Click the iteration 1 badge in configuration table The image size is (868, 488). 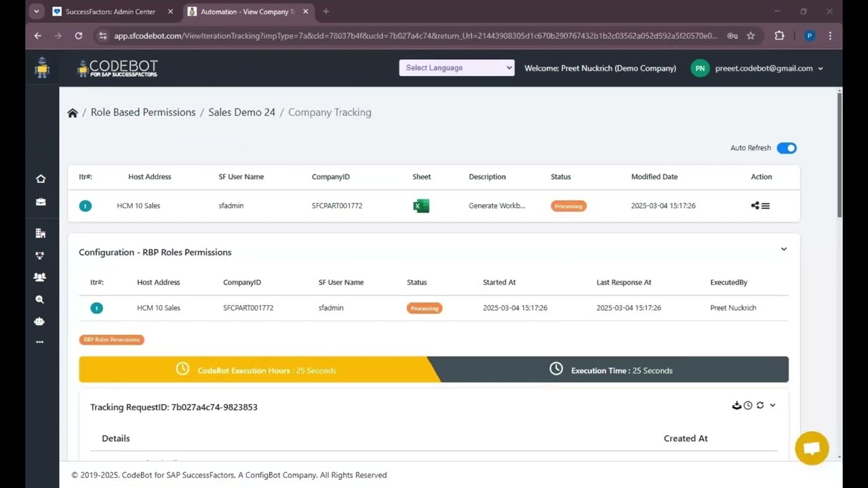click(x=96, y=308)
